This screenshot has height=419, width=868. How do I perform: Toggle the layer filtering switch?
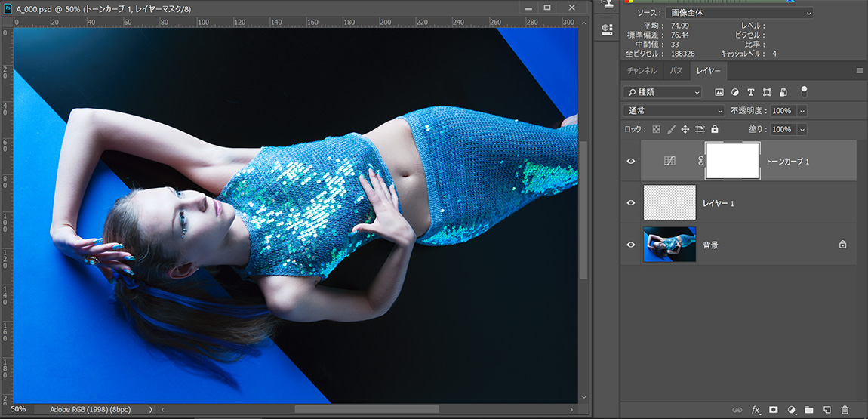pos(804,91)
